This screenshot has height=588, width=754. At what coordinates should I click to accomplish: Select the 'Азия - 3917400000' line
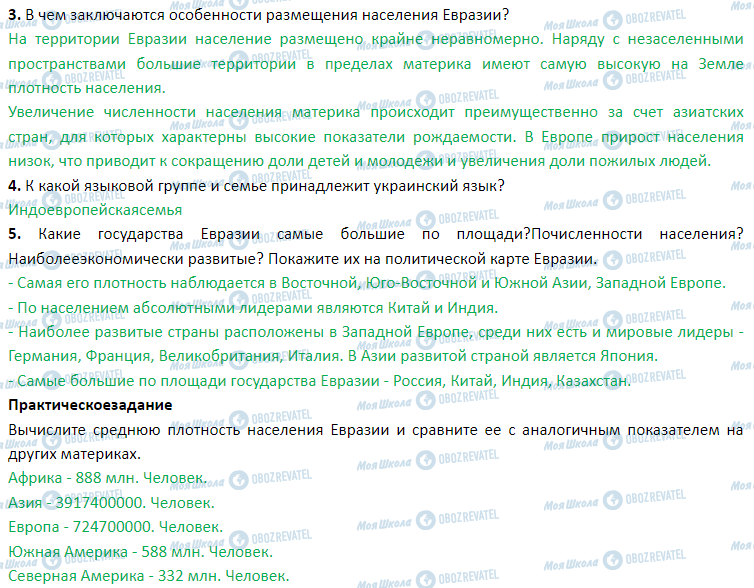[110, 502]
